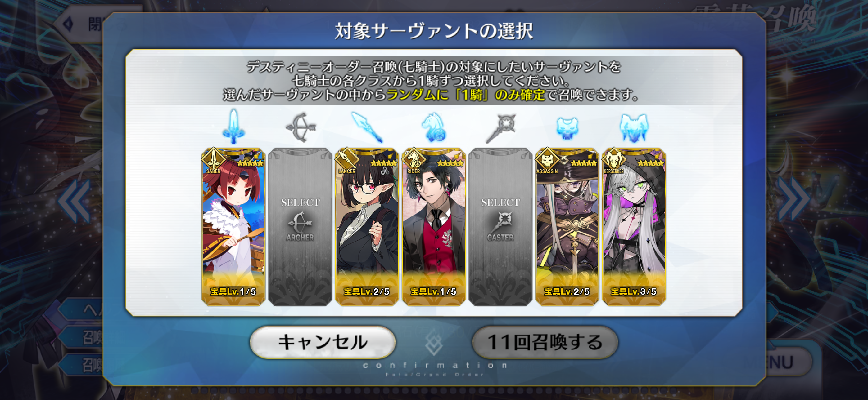Screen dimensions: 868x400
Task: Select the Lancer servant card with glasses
Action: click(367, 227)
